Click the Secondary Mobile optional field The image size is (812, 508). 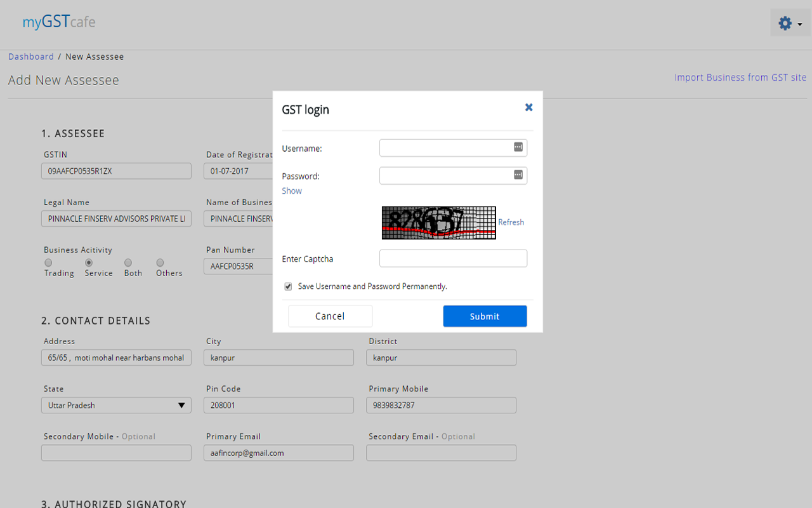(116, 453)
